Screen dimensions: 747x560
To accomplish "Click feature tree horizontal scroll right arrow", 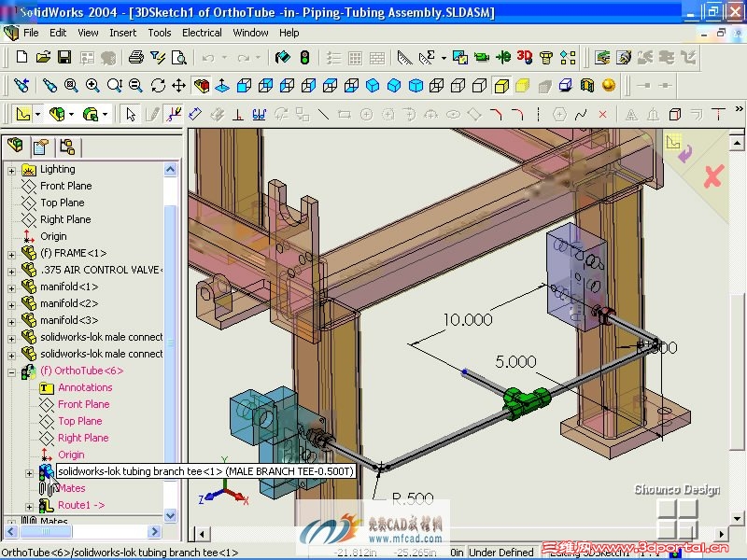I will point(154,531).
